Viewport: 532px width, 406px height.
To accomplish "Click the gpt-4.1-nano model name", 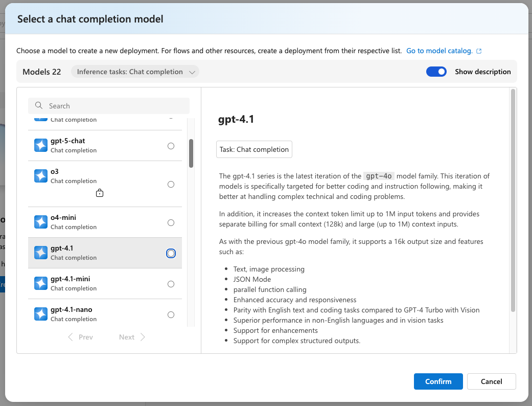I will (x=72, y=309).
